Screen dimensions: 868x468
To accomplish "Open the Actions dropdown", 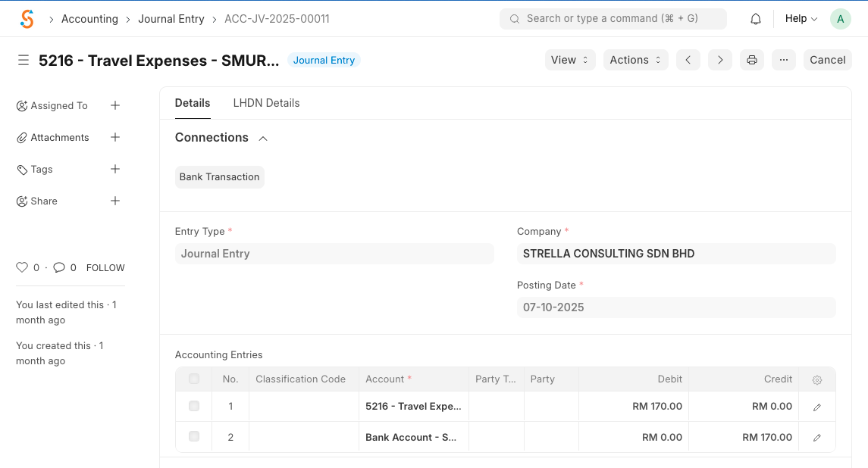I will [x=635, y=60].
